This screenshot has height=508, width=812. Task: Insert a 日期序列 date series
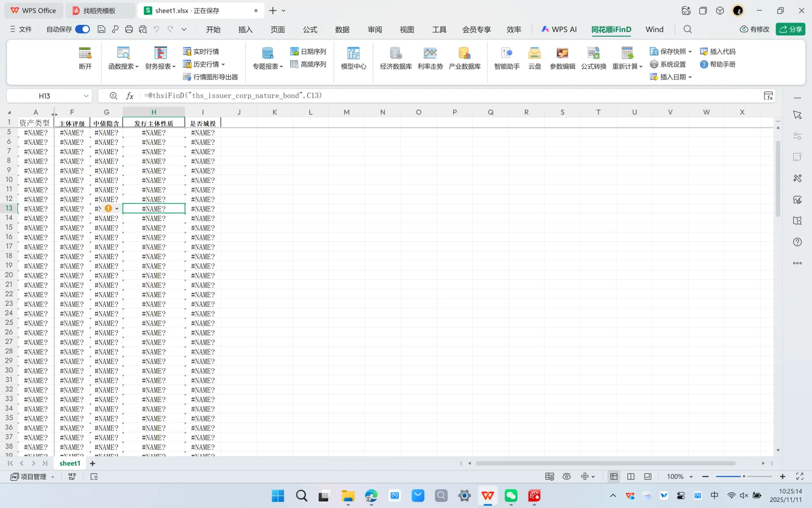click(x=308, y=51)
